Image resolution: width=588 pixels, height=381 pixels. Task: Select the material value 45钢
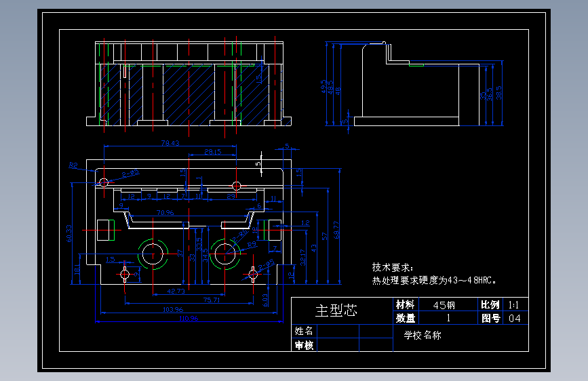point(444,305)
